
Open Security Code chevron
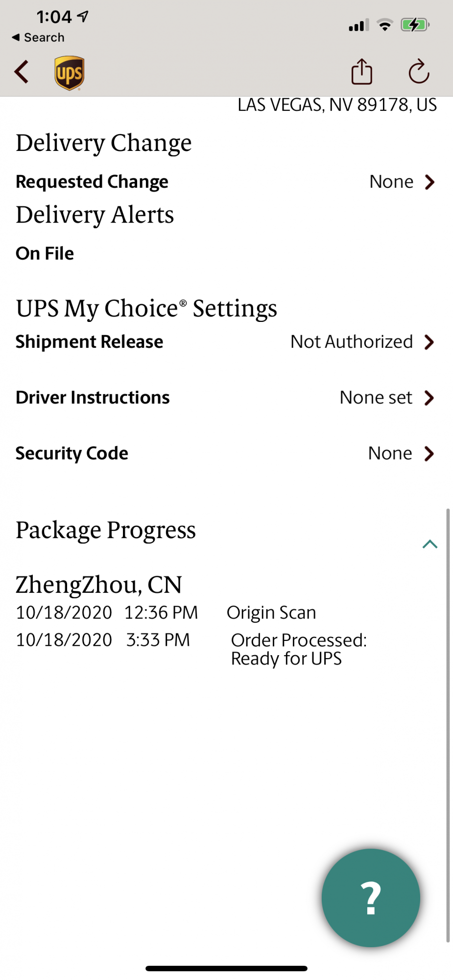click(x=429, y=454)
